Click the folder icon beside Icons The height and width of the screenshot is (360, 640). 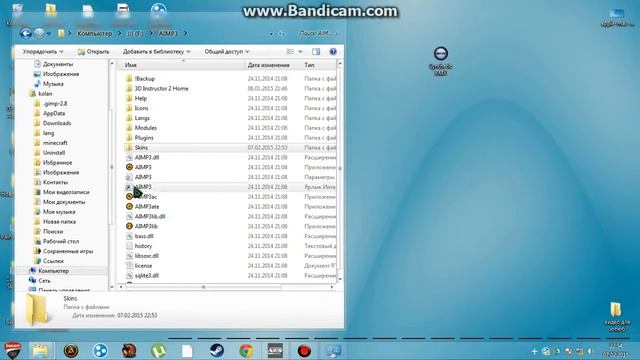tap(129, 108)
